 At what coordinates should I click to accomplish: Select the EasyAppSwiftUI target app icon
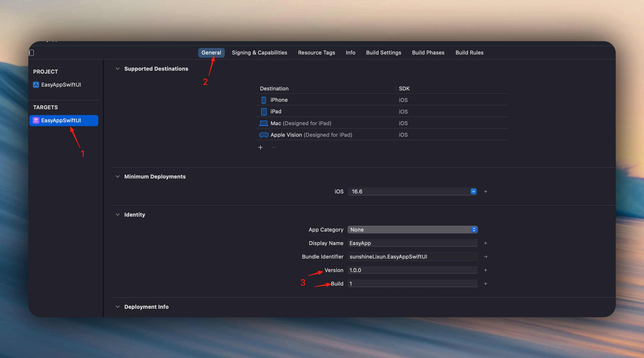36,120
